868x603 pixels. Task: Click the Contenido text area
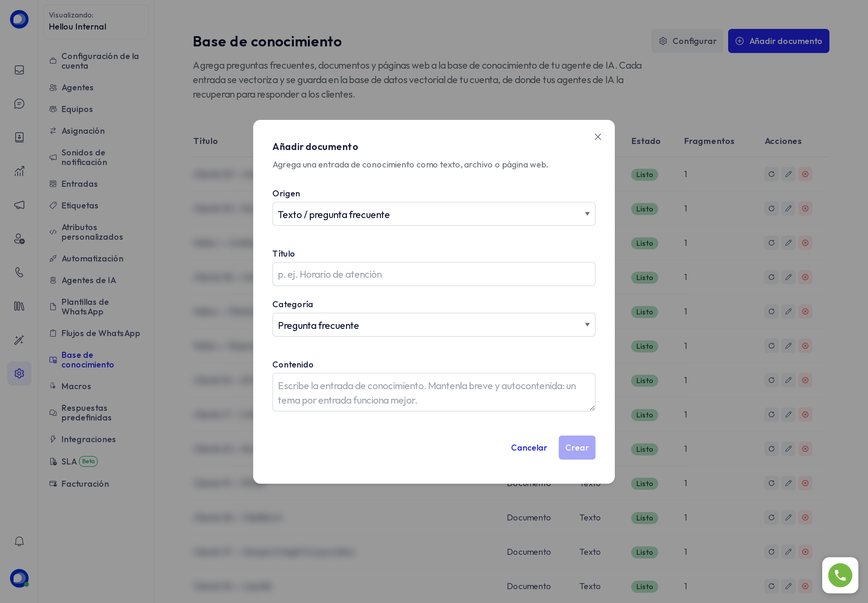(434, 392)
